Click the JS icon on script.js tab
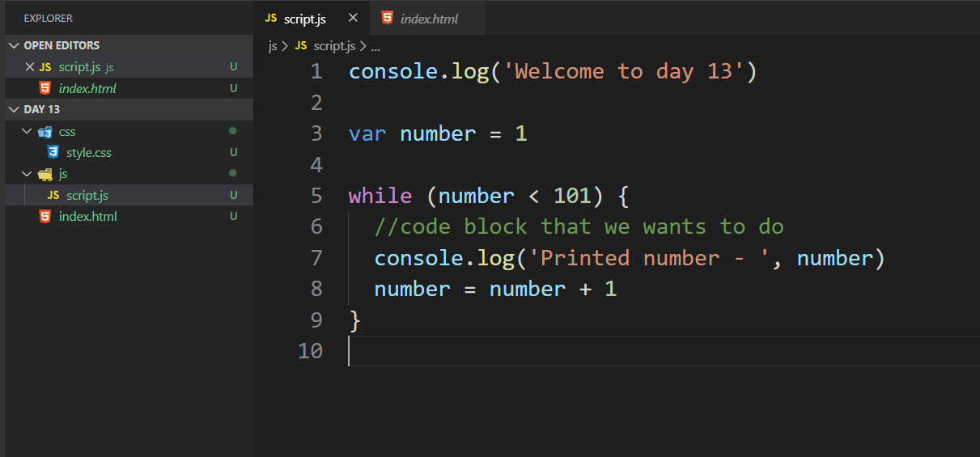The width and height of the screenshot is (980, 457). click(x=271, y=18)
